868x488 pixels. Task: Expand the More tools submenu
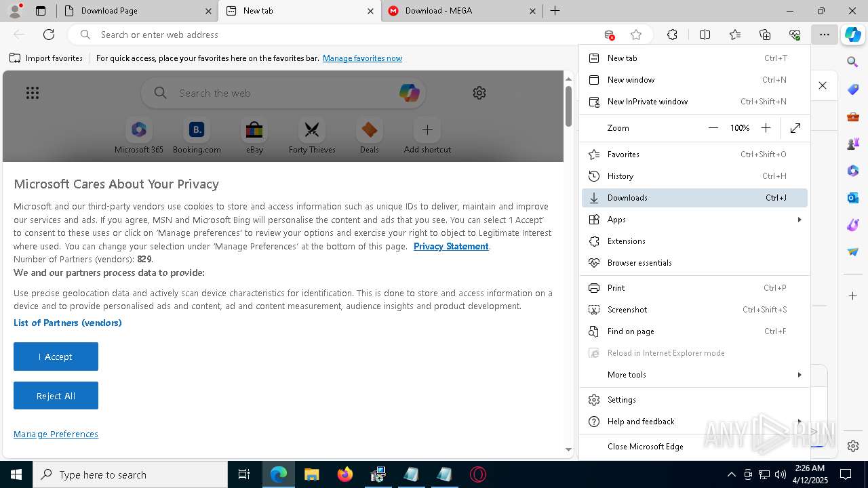pos(694,375)
